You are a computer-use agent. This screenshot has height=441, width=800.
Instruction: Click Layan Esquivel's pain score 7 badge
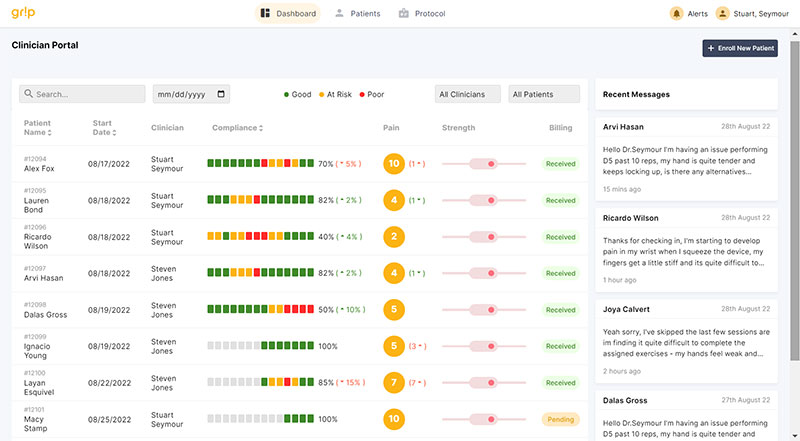coord(394,382)
